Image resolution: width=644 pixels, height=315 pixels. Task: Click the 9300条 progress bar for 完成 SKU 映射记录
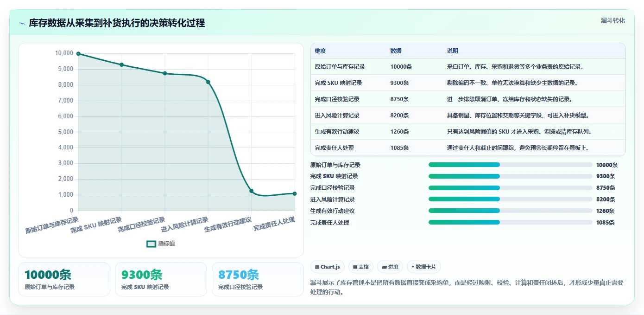pos(511,176)
